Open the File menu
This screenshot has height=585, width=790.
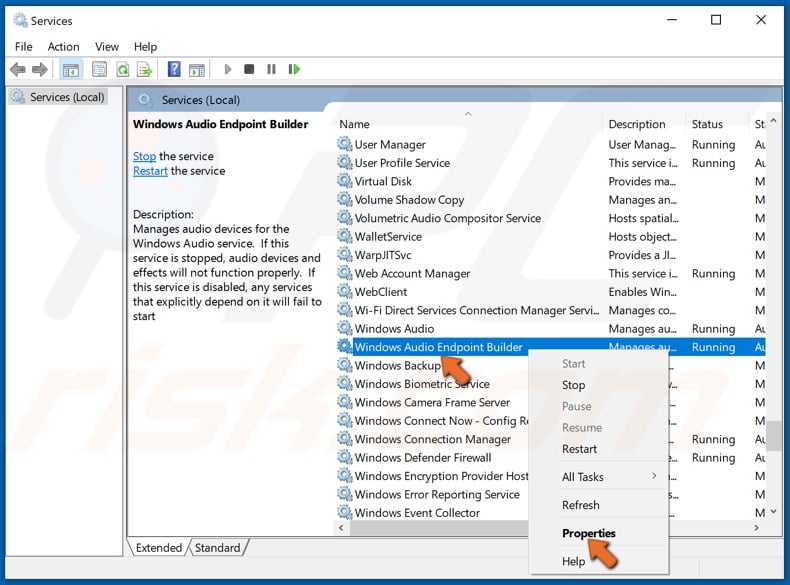(24, 47)
